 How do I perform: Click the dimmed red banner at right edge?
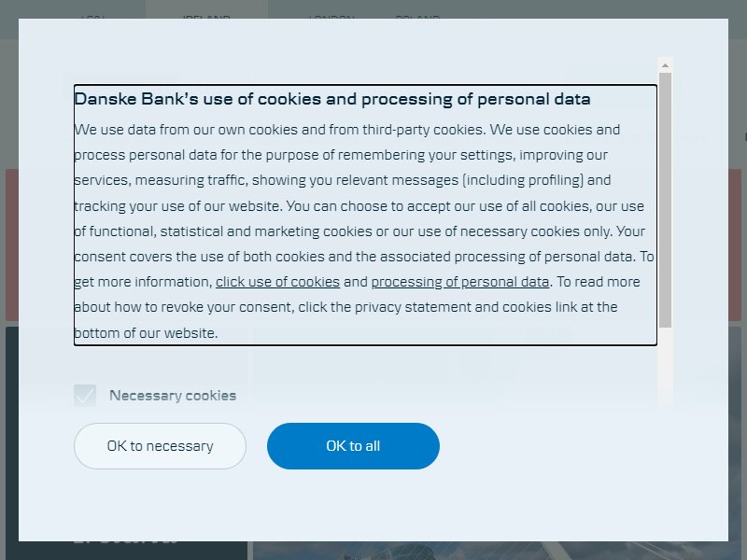coord(735,245)
